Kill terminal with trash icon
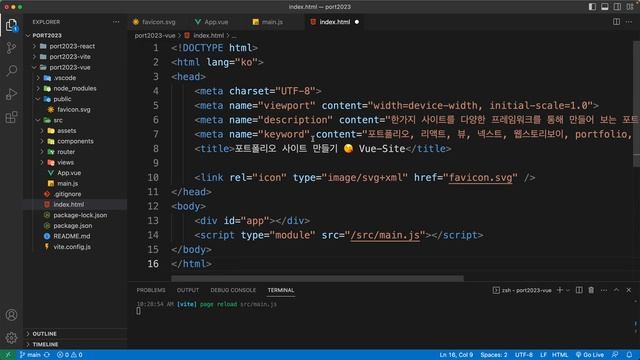Image resolution: width=640 pixels, height=360 pixels. point(591,290)
